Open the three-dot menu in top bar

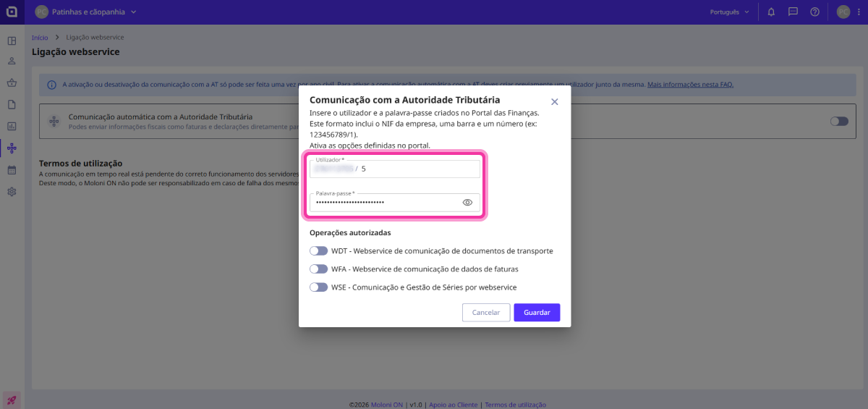coord(857,12)
